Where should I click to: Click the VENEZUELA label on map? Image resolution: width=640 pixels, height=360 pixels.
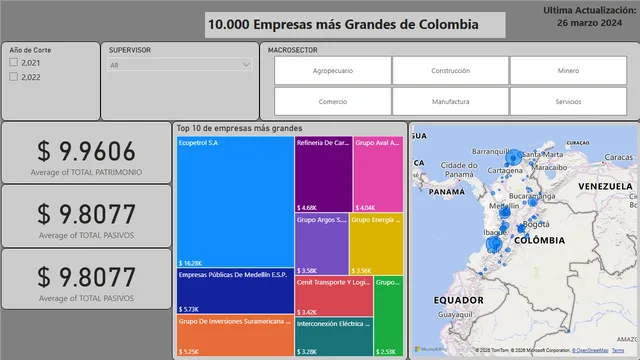(x=605, y=187)
